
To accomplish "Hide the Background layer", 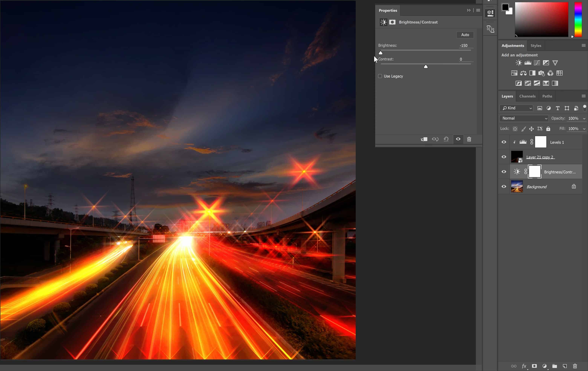I will tap(504, 187).
